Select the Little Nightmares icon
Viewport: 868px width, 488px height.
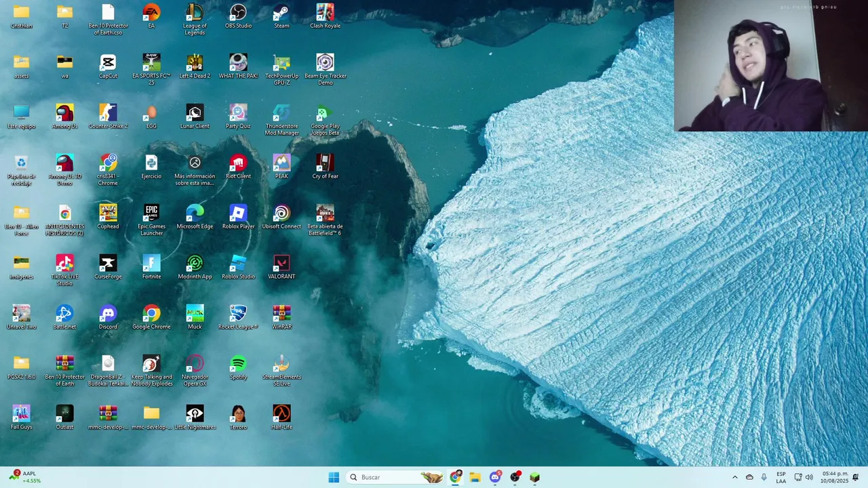pyautogui.click(x=195, y=418)
